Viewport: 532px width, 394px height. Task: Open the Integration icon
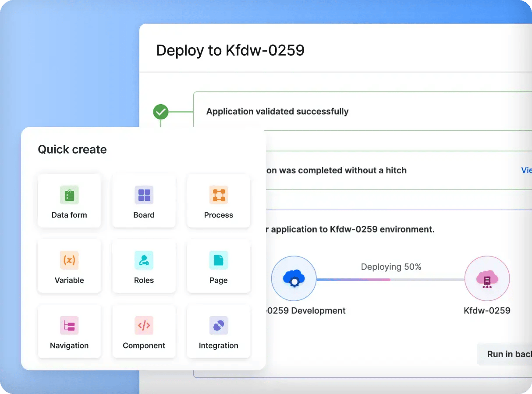tap(218, 325)
